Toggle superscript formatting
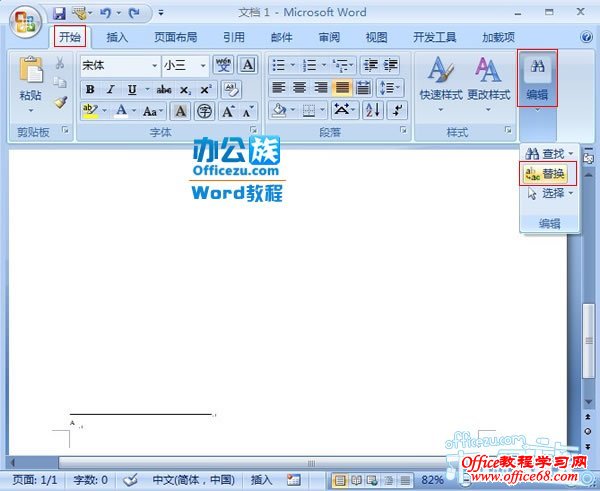600x491 pixels. [206, 90]
